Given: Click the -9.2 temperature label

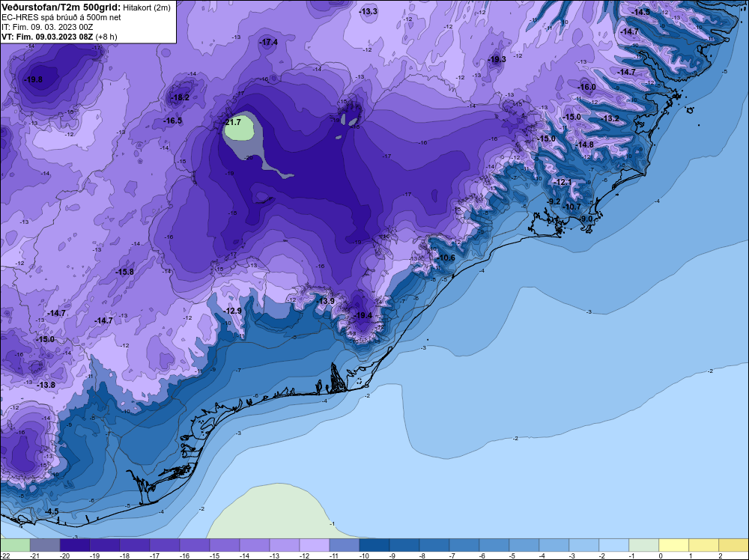Looking at the screenshot, I should click(x=554, y=201).
